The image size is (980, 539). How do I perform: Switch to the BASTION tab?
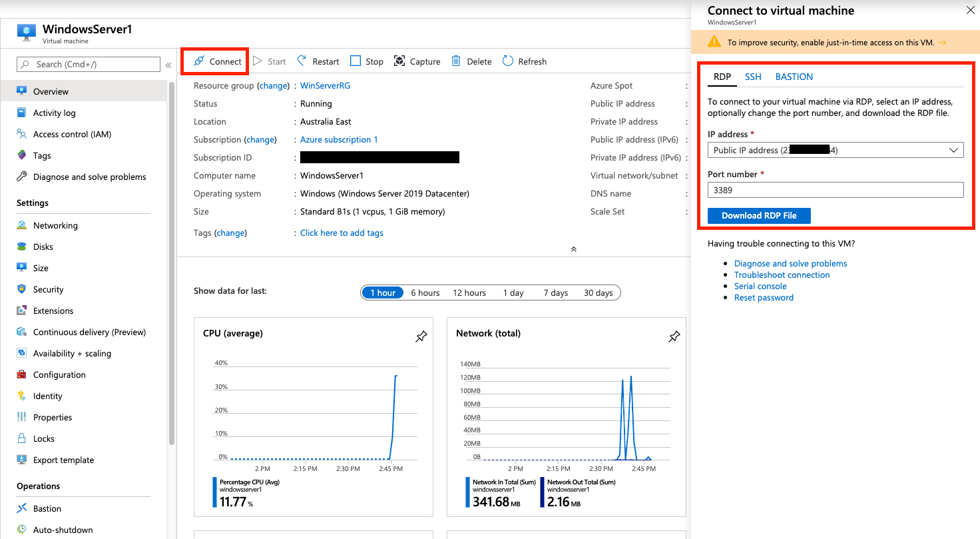tap(794, 77)
